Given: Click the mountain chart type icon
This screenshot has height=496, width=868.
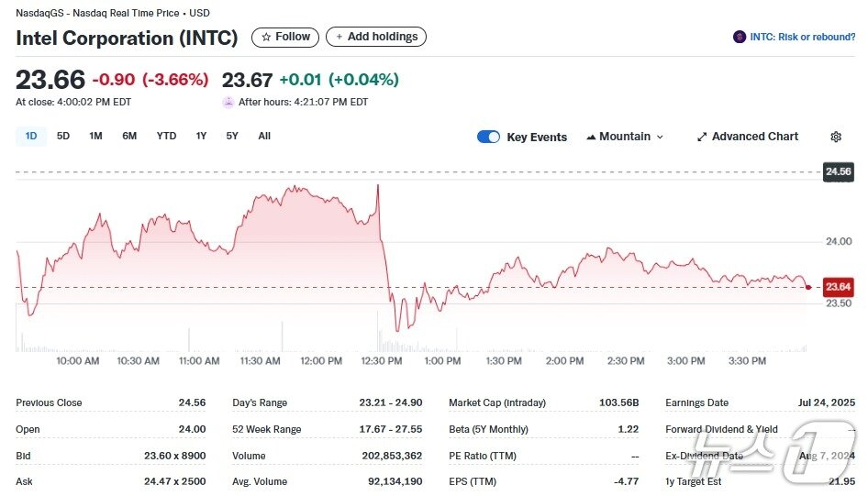Looking at the screenshot, I should pos(590,137).
